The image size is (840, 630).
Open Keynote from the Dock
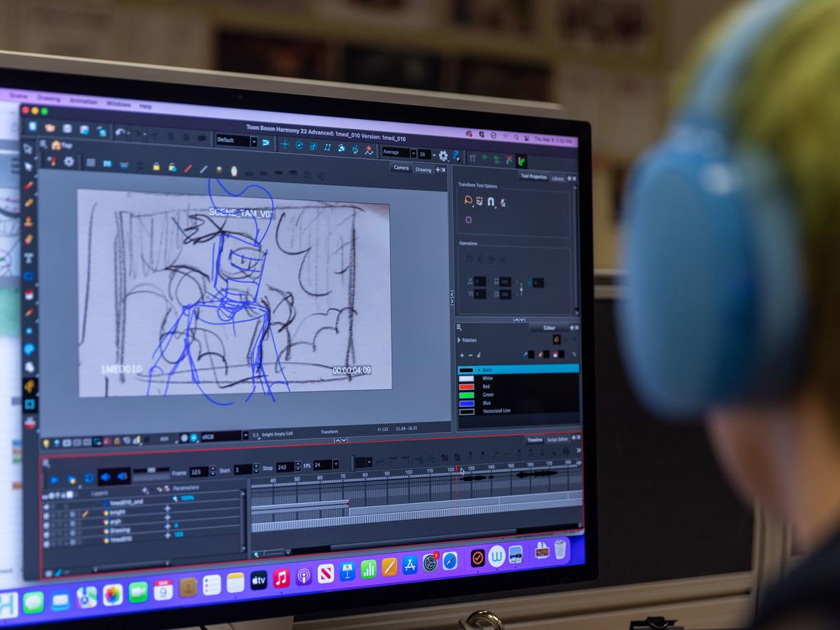tap(347, 572)
